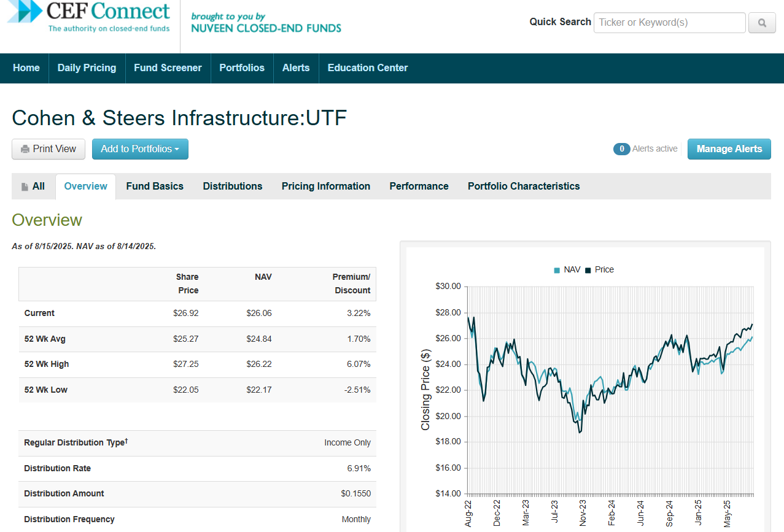This screenshot has width=784, height=532.
Task: Toggle Price series in chart legend
Action: pos(599,269)
